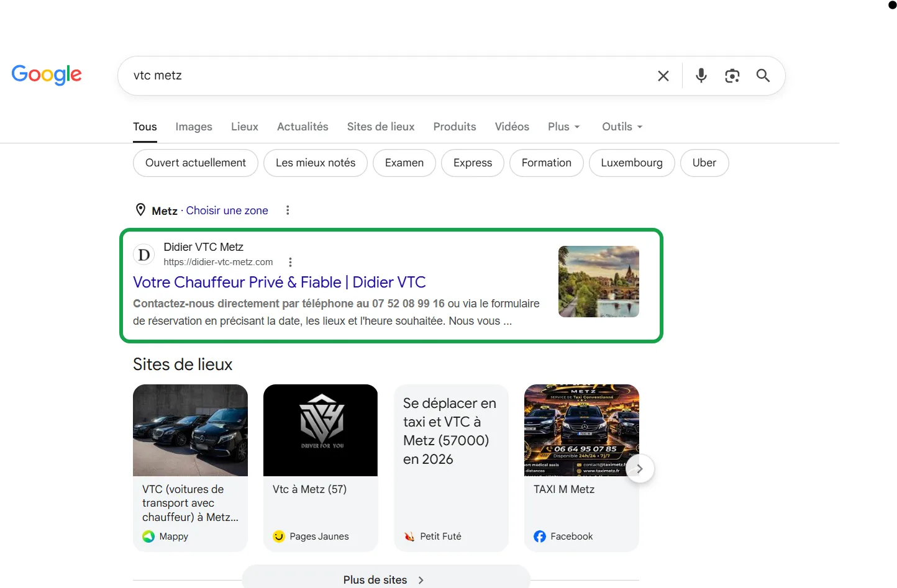Click the 'Petit Futé' source label

tap(440, 536)
